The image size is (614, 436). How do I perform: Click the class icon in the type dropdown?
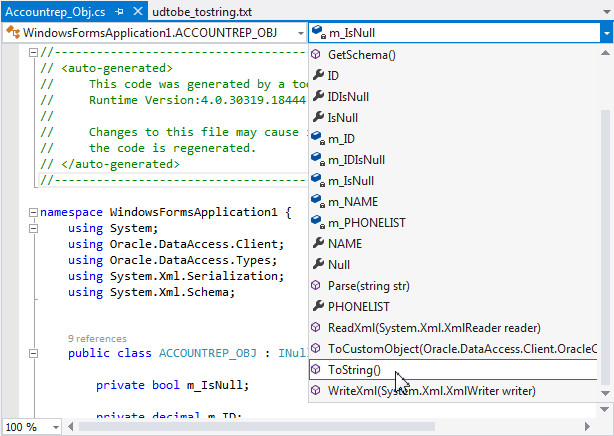click(13, 32)
